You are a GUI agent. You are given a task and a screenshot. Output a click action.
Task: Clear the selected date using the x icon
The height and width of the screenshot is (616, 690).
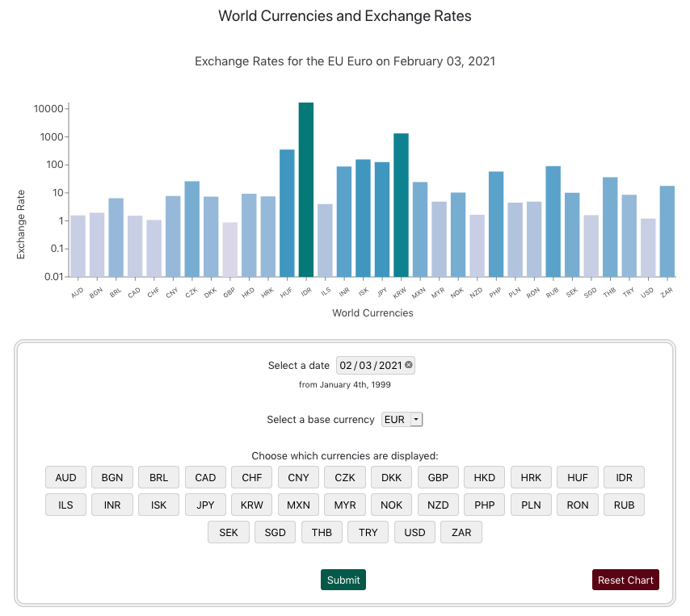pos(410,365)
